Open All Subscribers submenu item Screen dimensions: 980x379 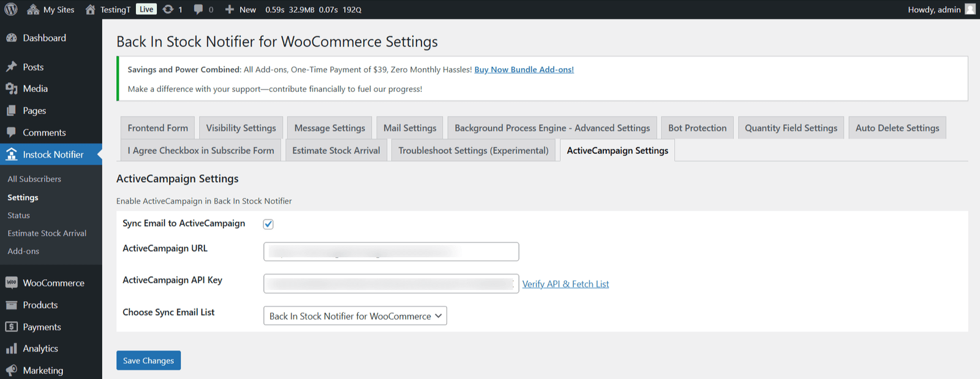pyautogui.click(x=34, y=179)
